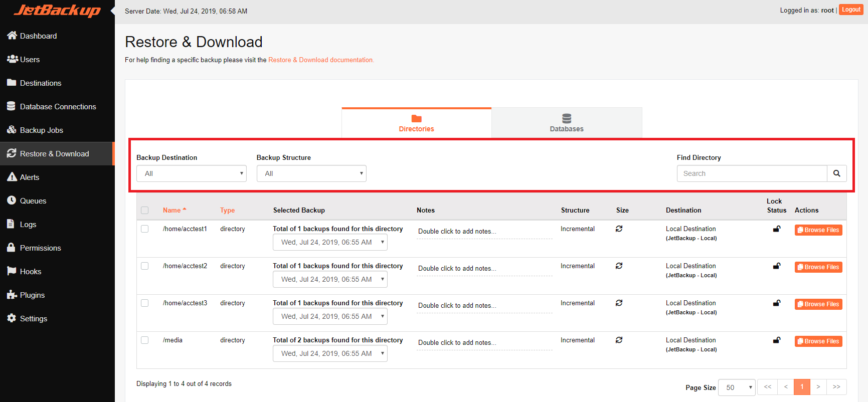Check the /home/acctest1 row checkbox
This screenshot has width=868, height=402.
coord(145,229)
